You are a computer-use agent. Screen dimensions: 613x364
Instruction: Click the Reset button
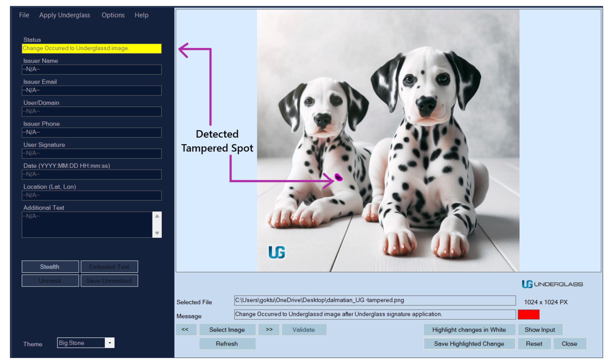coord(534,344)
